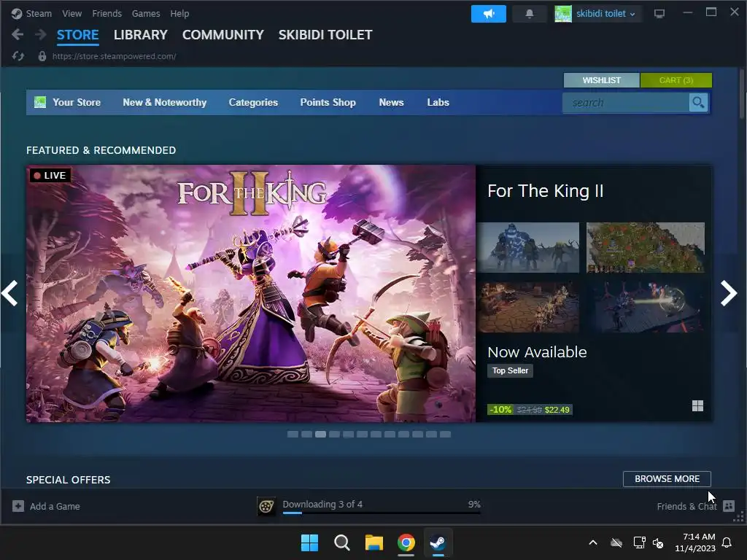Switch to the COMMUNITY tab
The image size is (747, 560).
223,35
